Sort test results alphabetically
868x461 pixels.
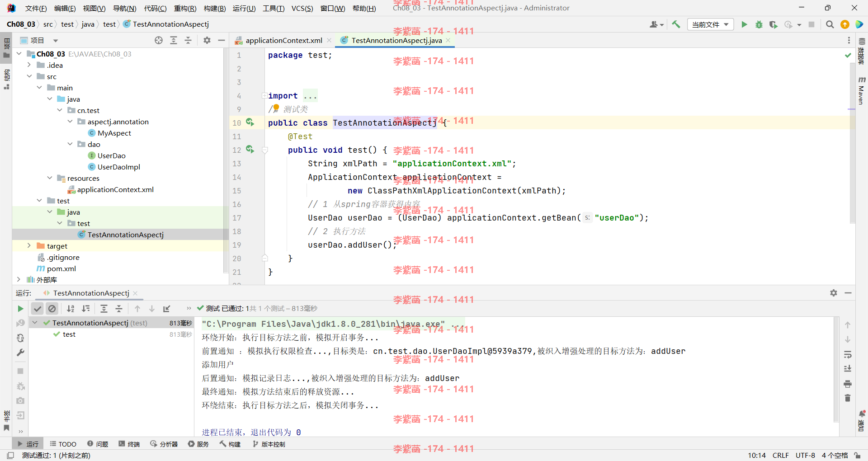71,309
